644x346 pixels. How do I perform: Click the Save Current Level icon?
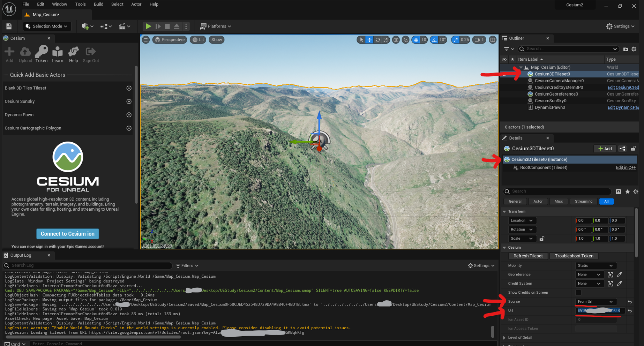pos(9,26)
